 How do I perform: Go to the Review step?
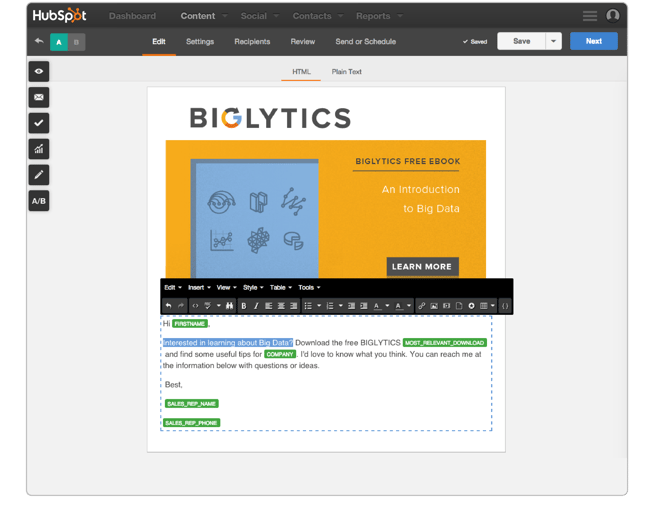click(x=303, y=41)
